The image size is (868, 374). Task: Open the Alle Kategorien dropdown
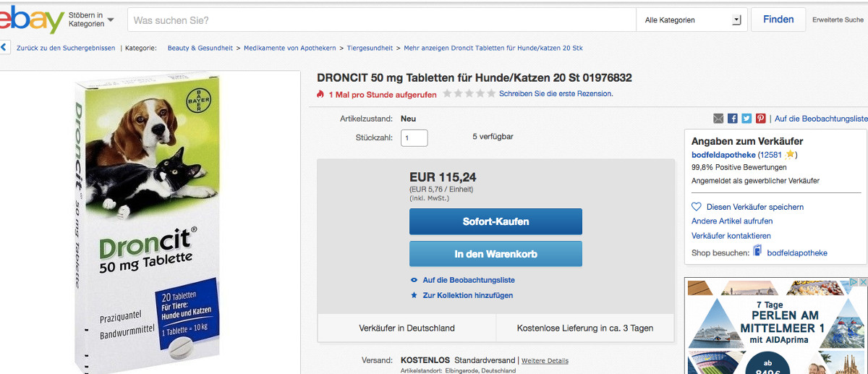(692, 20)
